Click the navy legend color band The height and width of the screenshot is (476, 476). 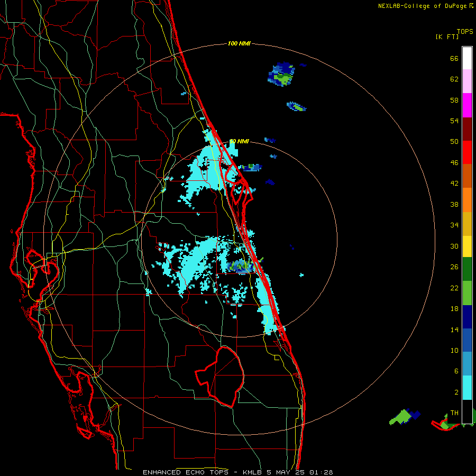pos(467,317)
